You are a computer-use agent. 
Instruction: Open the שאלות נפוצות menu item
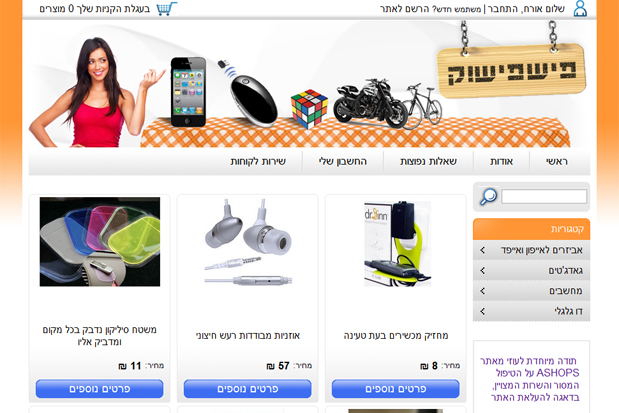[x=428, y=161]
